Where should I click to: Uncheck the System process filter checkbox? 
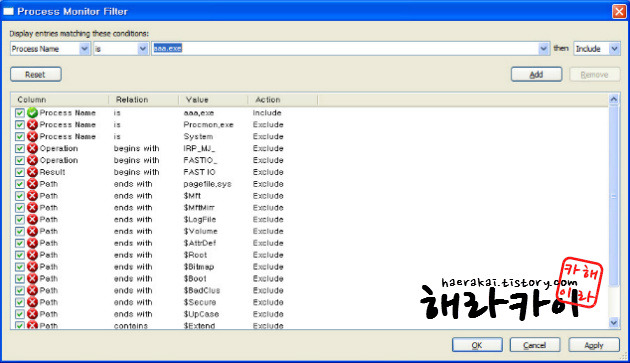20,137
